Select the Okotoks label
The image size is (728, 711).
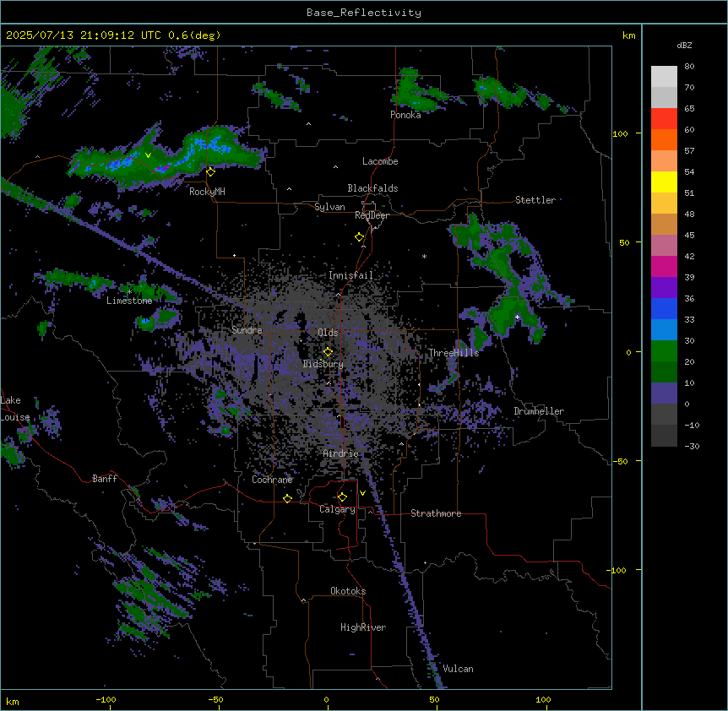point(348,591)
